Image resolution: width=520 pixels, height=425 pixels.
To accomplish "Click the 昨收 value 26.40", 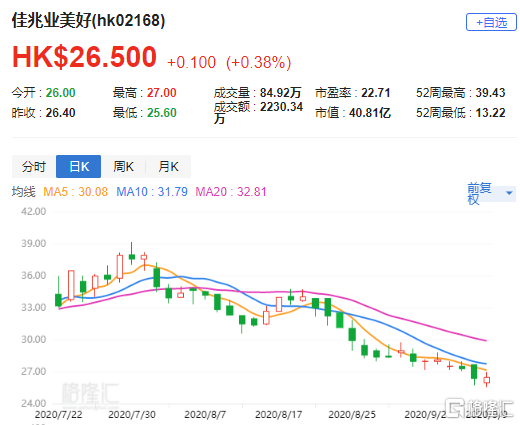I will (x=60, y=113).
